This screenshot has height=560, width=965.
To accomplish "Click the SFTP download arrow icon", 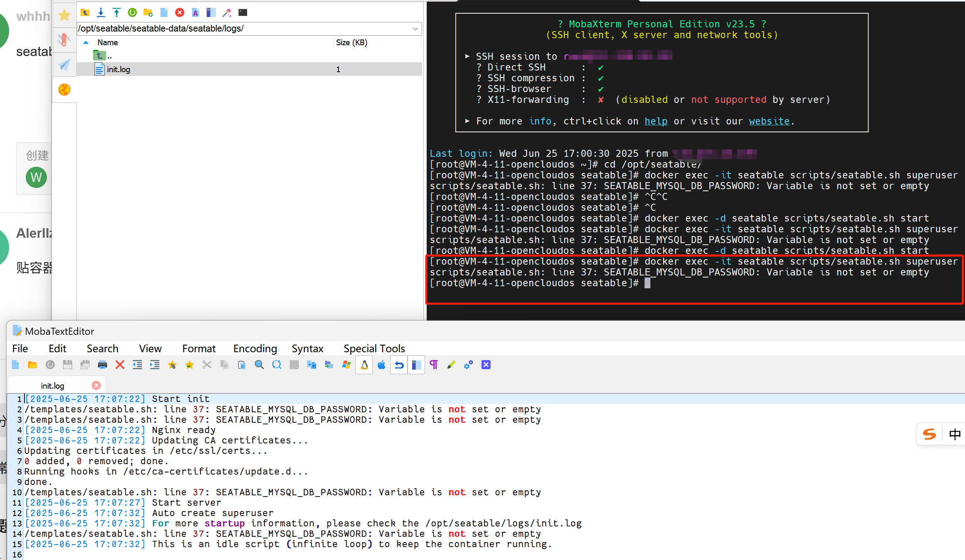I will coord(101,12).
